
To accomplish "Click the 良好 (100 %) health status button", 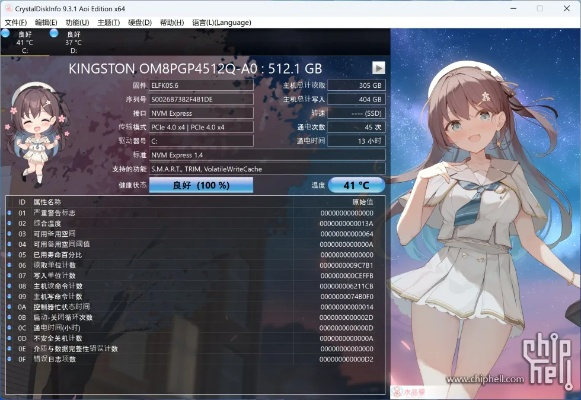I will (201, 185).
